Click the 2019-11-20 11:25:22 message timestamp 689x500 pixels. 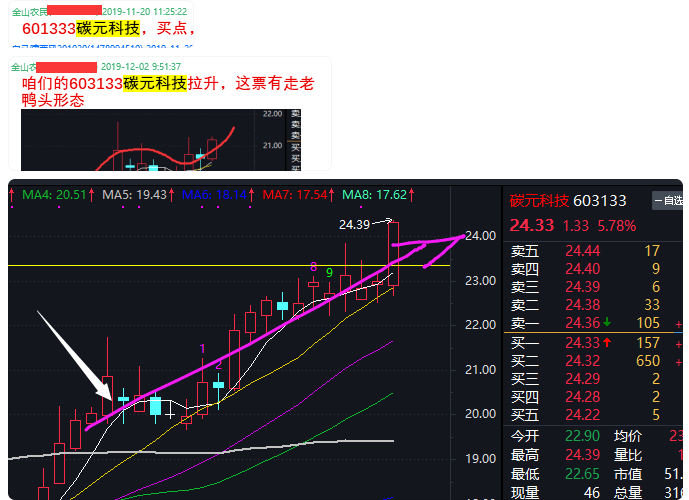click(145, 12)
